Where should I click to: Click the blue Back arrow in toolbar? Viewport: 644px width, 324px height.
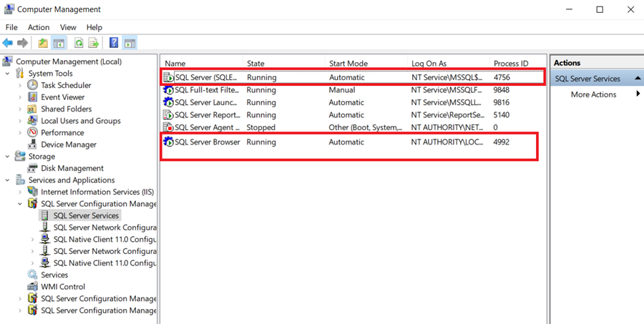tap(7, 43)
